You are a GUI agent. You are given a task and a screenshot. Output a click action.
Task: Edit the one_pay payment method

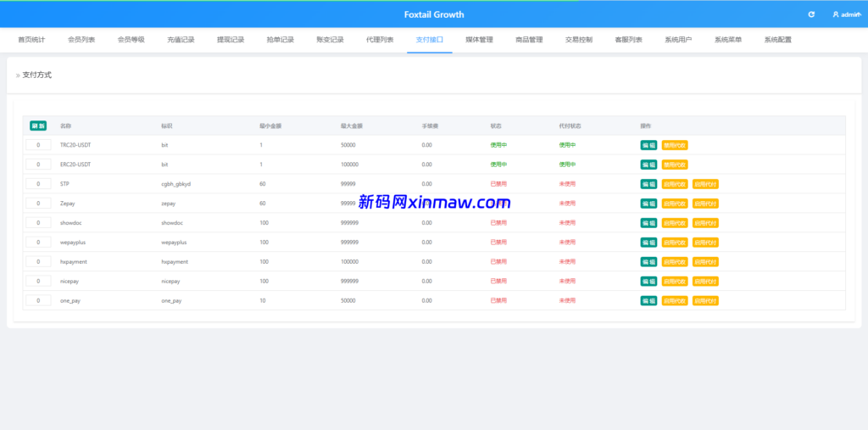pyautogui.click(x=648, y=300)
